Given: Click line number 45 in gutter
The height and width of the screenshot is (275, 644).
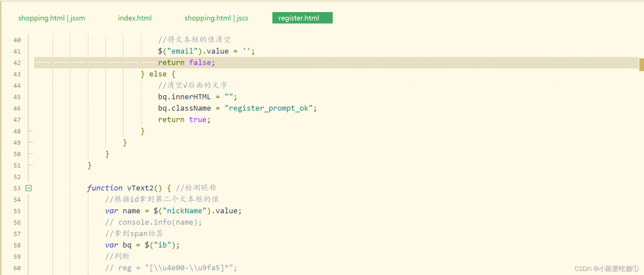Looking at the screenshot, I should (x=17, y=97).
